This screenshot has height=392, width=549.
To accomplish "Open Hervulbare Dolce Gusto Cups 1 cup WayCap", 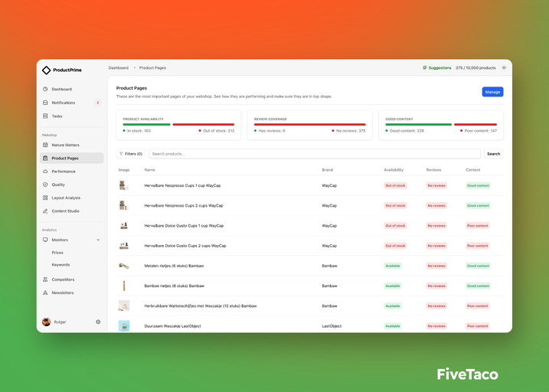I will pos(184,226).
